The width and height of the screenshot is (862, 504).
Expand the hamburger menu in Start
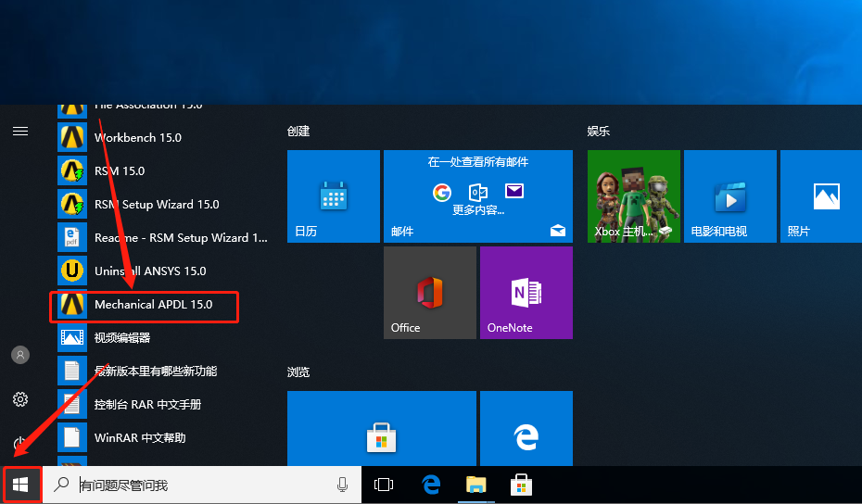pos(20,132)
